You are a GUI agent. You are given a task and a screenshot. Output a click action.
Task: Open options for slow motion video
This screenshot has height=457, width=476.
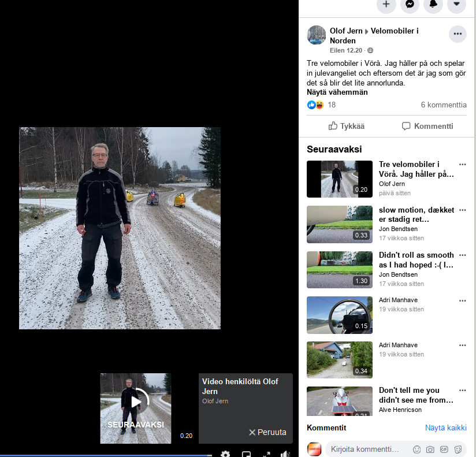462,210
